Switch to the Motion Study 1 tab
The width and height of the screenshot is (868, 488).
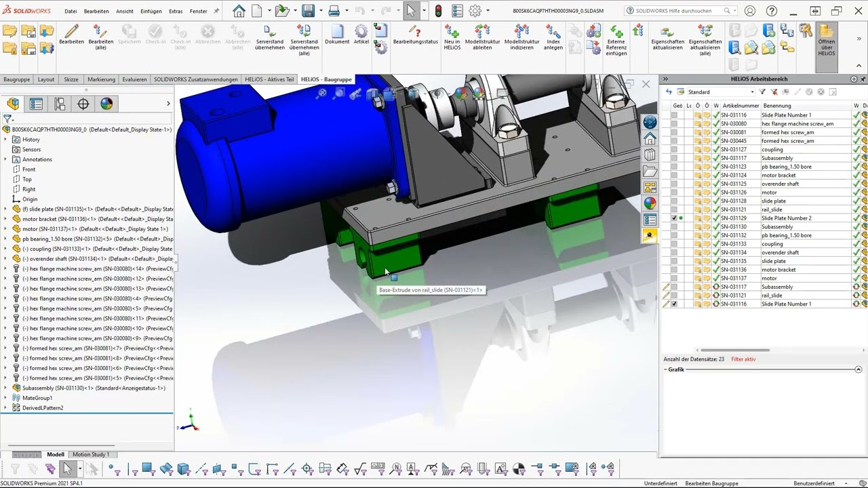(91, 454)
